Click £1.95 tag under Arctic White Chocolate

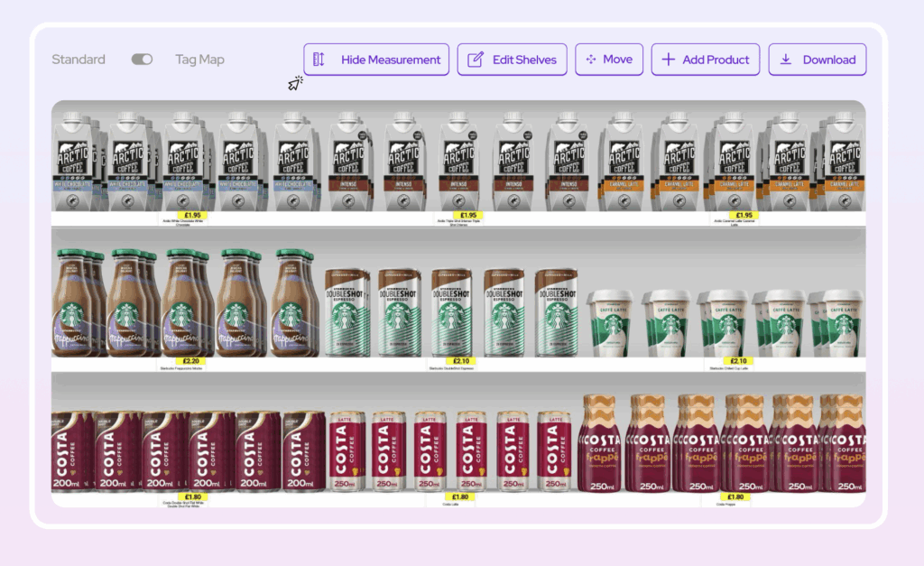[x=193, y=215]
